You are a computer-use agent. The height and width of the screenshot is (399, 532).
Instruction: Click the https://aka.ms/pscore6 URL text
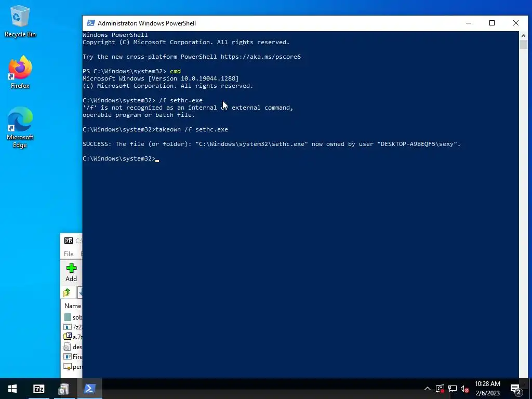(261, 57)
